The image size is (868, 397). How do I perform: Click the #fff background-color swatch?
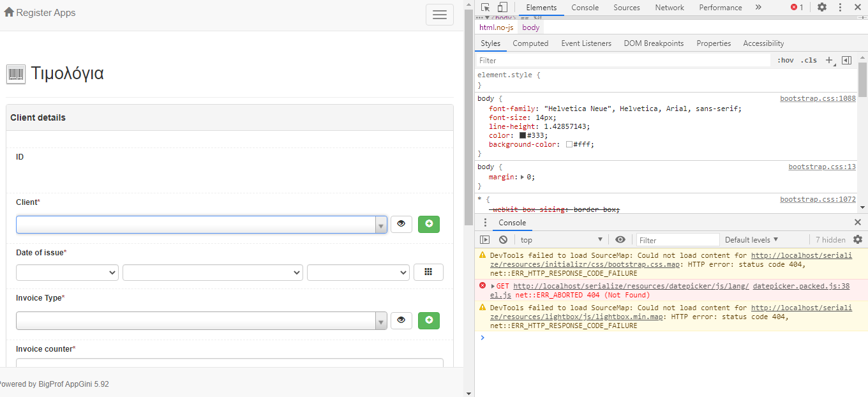point(569,145)
